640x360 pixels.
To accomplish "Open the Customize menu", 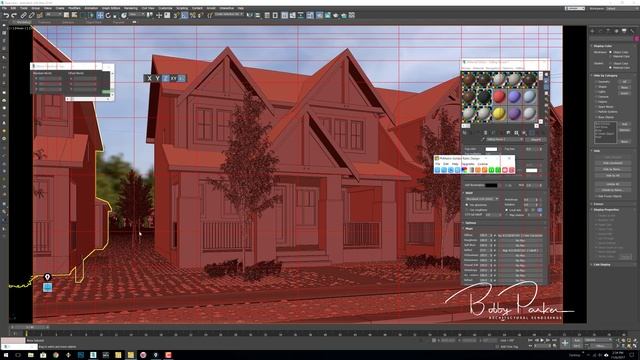I will [x=165, y=8].
